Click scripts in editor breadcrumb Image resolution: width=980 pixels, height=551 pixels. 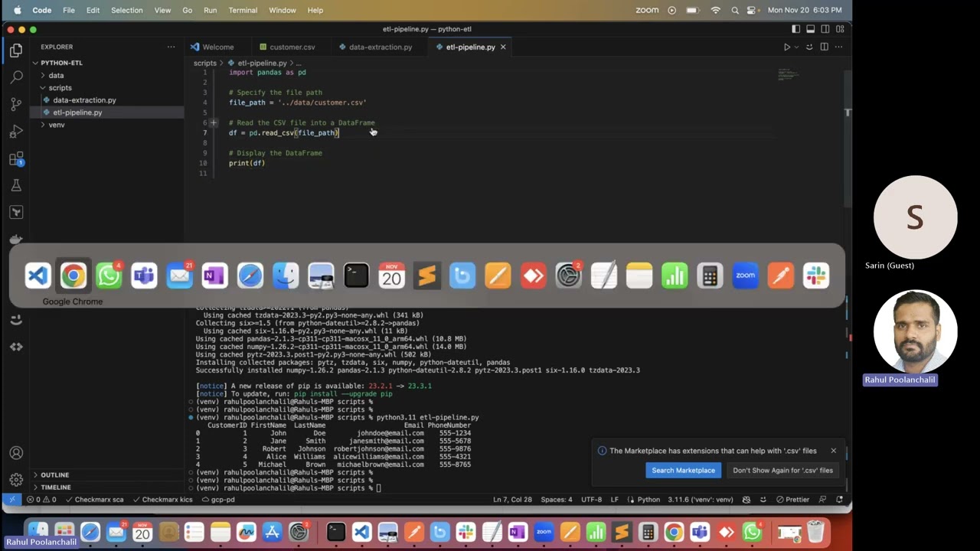click(205, 63)
